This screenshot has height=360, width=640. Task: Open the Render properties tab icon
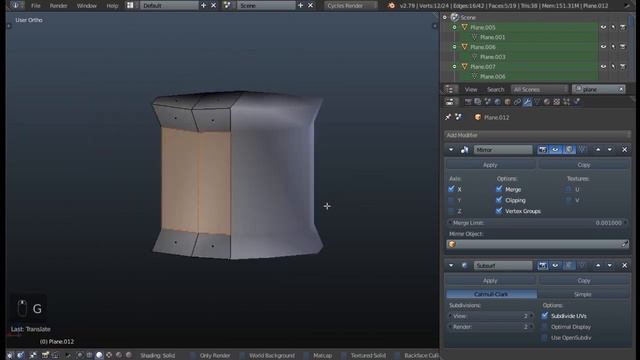click(x=468, y=102)
